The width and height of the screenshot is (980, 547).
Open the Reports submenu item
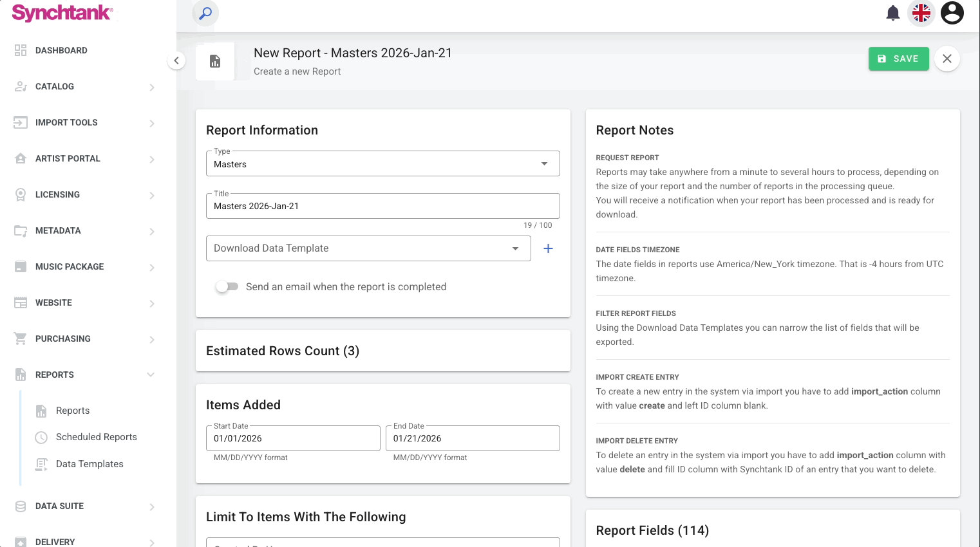point(73,411)
